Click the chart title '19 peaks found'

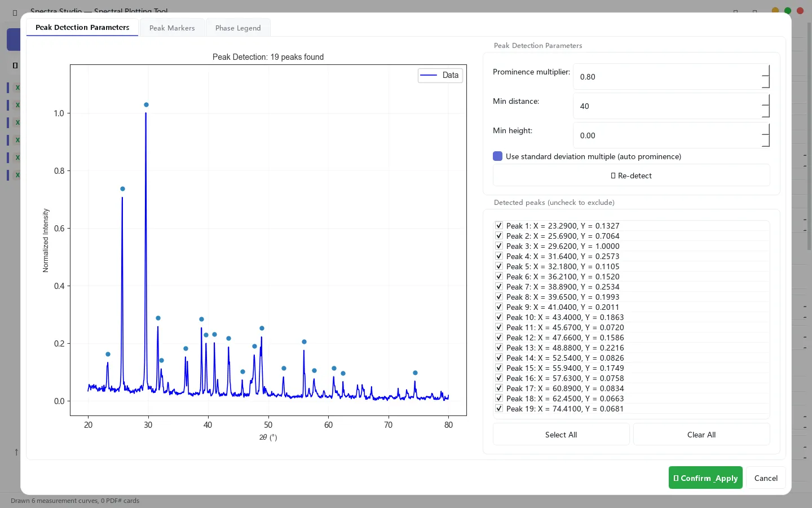297,57
